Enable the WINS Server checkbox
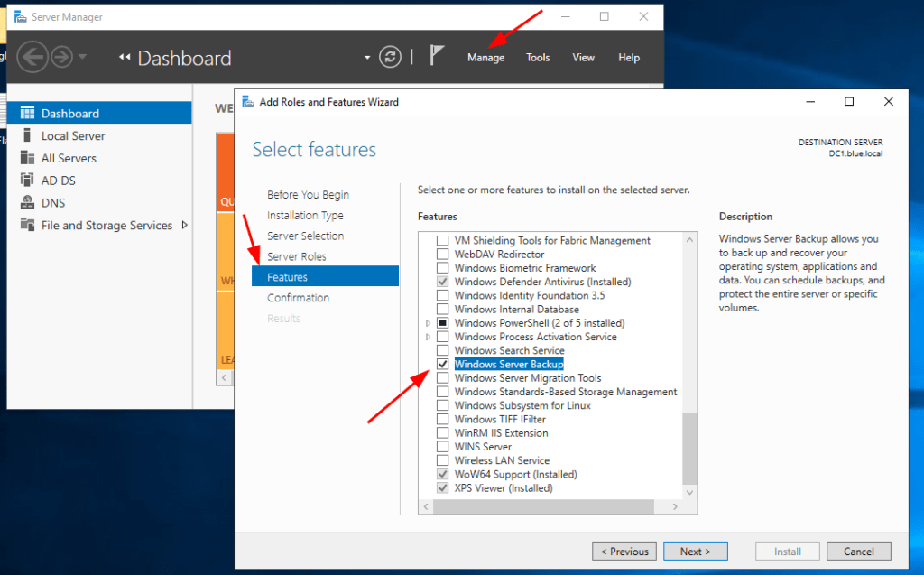 [442, 447]
